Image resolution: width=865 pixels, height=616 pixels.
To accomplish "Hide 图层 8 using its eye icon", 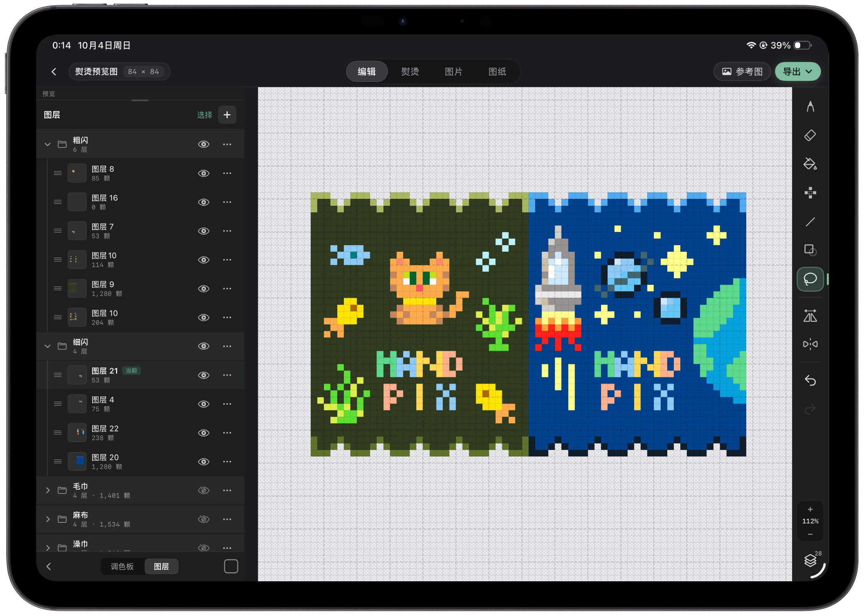I will point(204,173).
